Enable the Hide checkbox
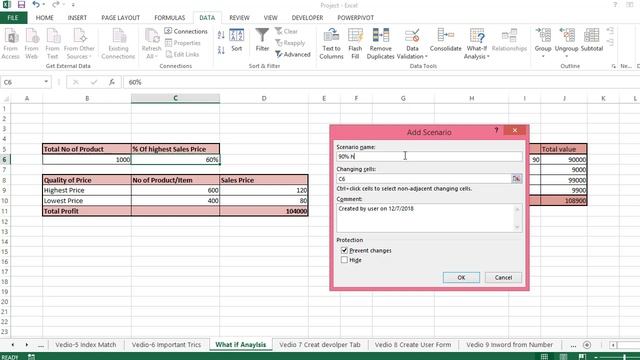 click(x=344, y=260)
